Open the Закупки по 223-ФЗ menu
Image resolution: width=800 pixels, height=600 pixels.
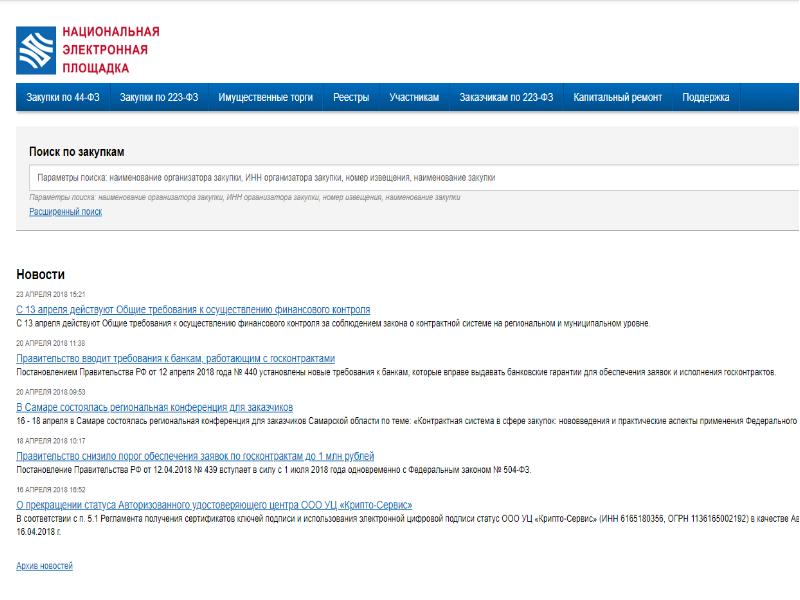pos(158,98)
